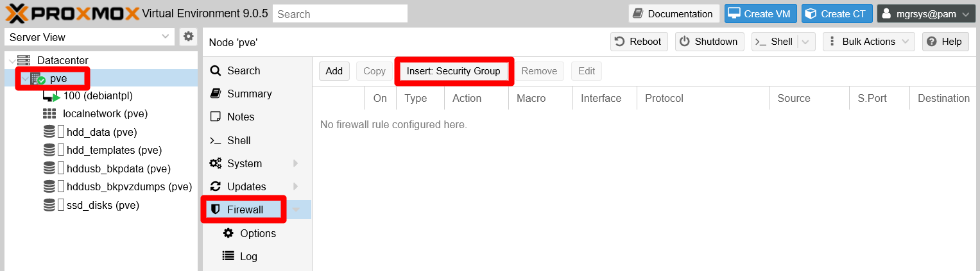Image resolution: width=980 pixels, height=271 pixels.
Task: Collapse the Firewall submenu arrow
Action: (x=296, y=209)
